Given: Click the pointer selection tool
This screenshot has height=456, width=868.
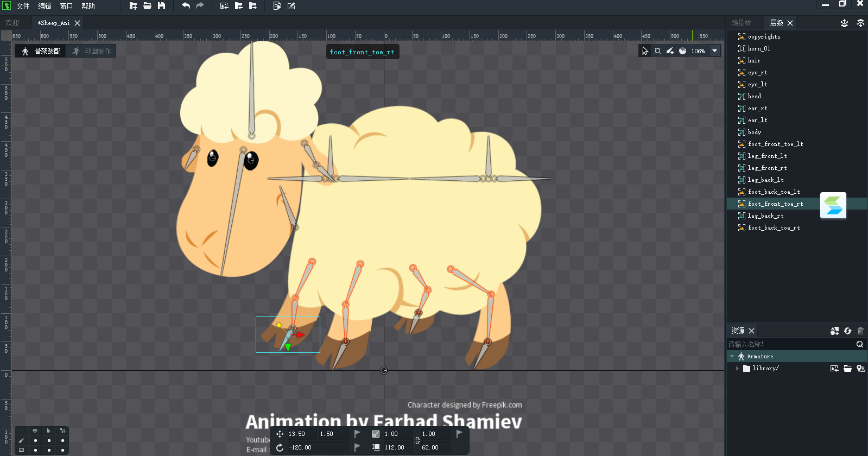Looking at the screenshot, I should (x=645, y=51).
